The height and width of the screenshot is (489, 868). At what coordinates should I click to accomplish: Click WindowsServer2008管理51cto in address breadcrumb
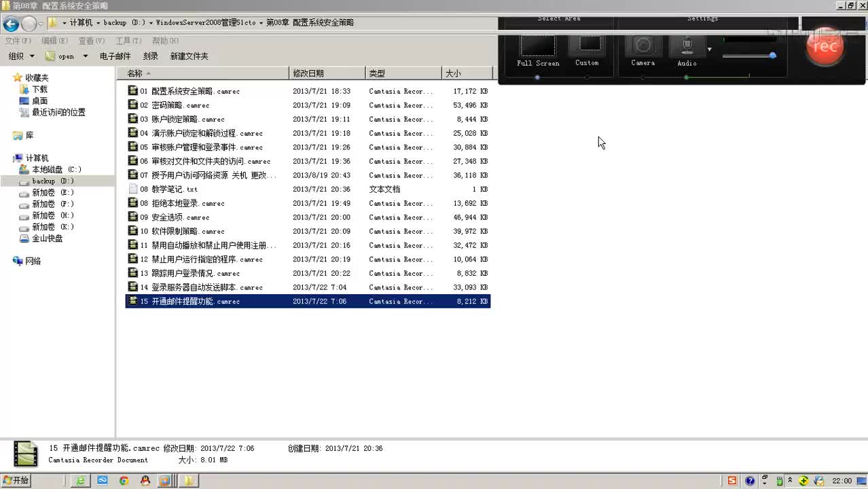point(205,22)
